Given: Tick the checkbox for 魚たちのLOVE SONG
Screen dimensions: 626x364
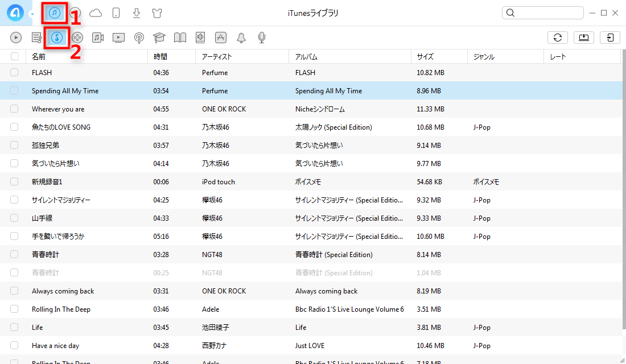Looking at the screenshot, I should pyautogui.click(x=14, y=127).
